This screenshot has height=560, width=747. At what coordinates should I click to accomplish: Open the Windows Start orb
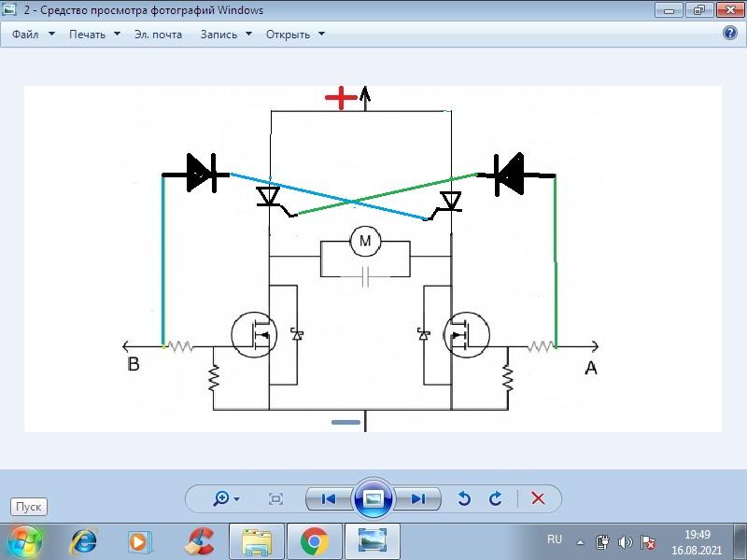coord(25,542)
